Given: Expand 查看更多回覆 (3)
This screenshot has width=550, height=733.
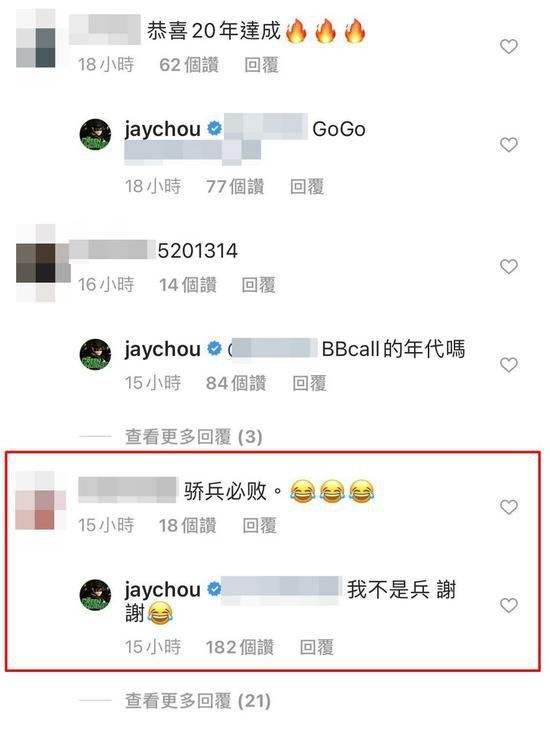Looking at the screenshot, I should (x=193, y=437).
